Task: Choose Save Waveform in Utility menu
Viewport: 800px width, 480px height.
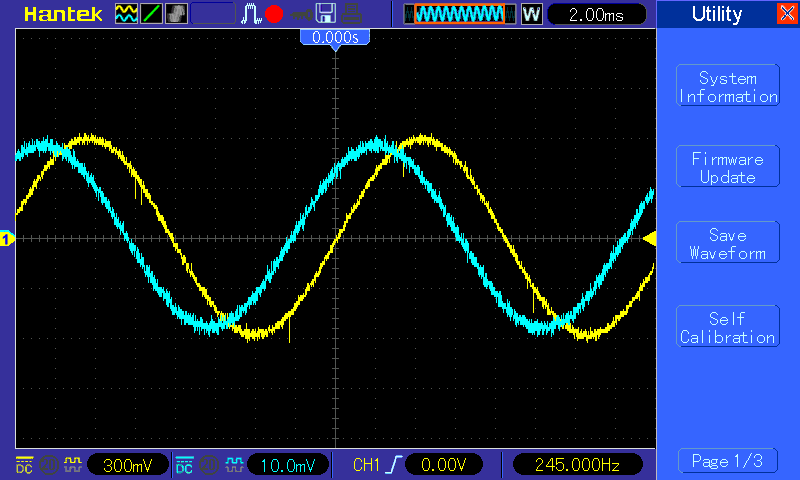Action: [728, 242]
